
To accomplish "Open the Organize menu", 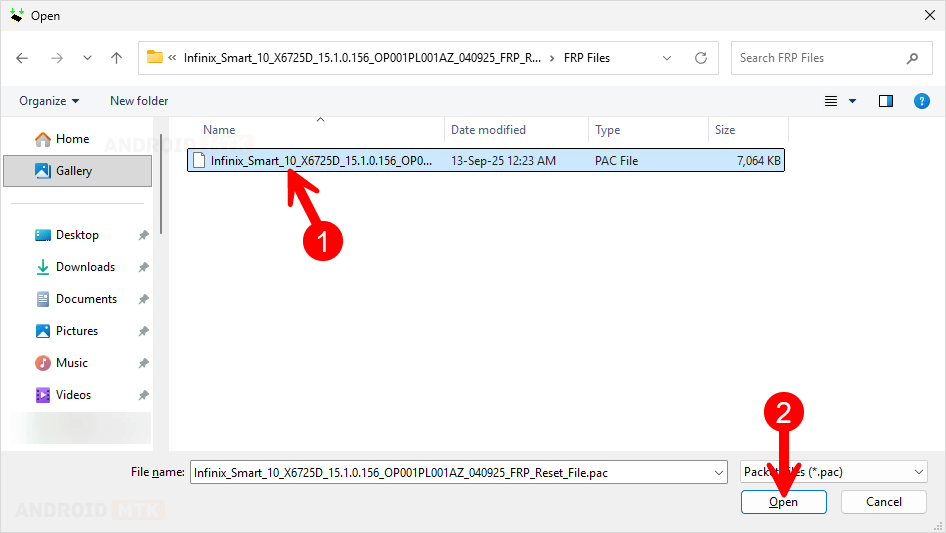I will pos(48,101).
